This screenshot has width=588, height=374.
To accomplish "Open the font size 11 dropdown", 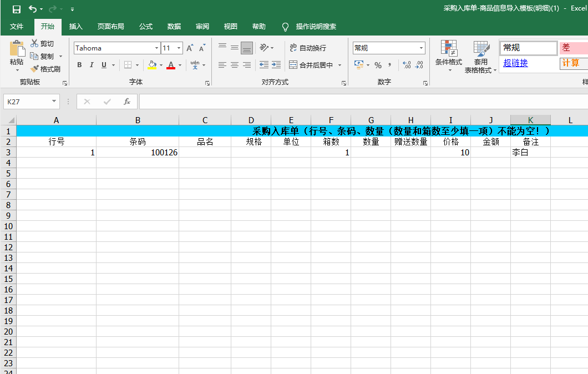I will 179,48.
